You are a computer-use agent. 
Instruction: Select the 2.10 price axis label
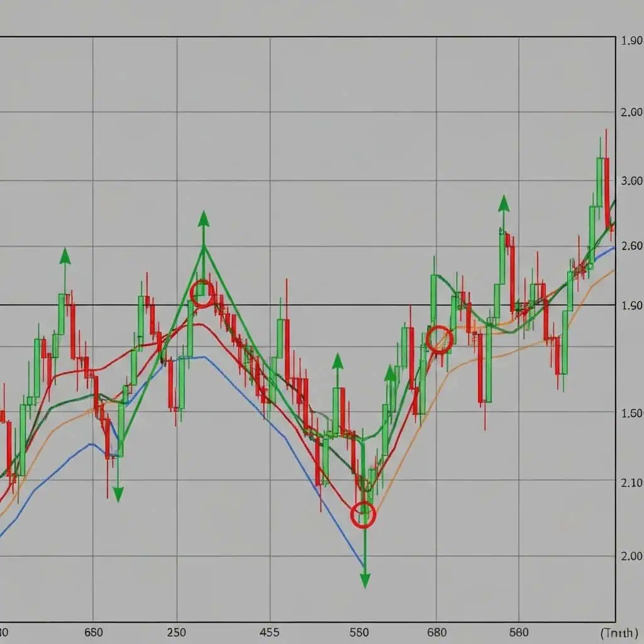631,482
